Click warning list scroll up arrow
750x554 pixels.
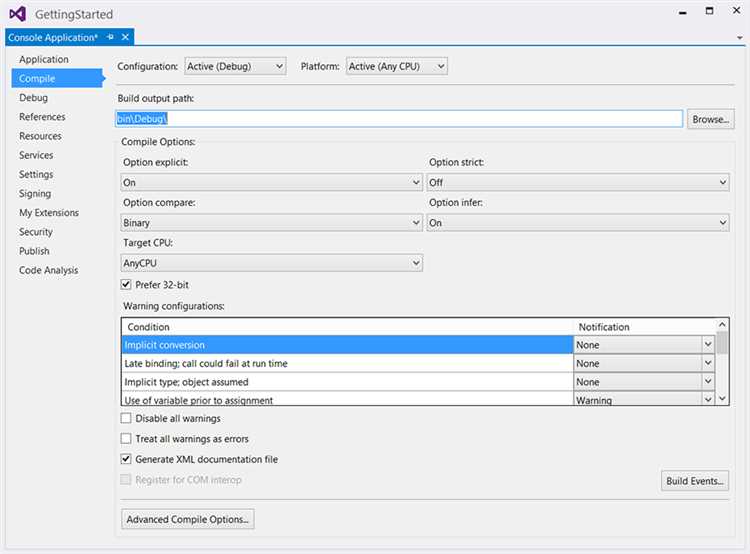click(722, 324)
